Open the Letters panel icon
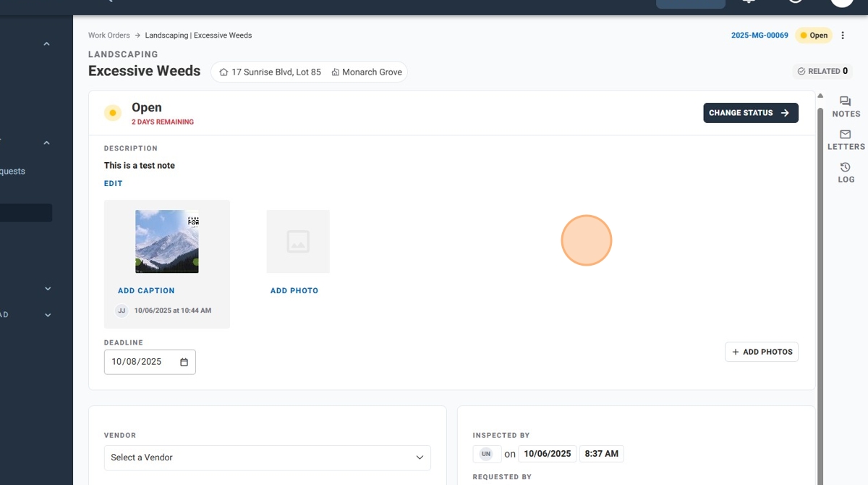This screenshot has height=485, width=868. click(x=846, y=135)
